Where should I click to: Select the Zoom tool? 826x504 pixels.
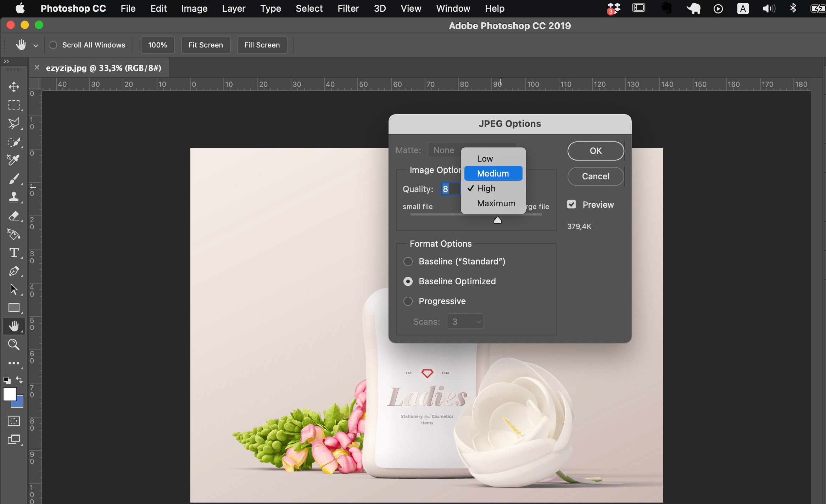coord(14,345)
